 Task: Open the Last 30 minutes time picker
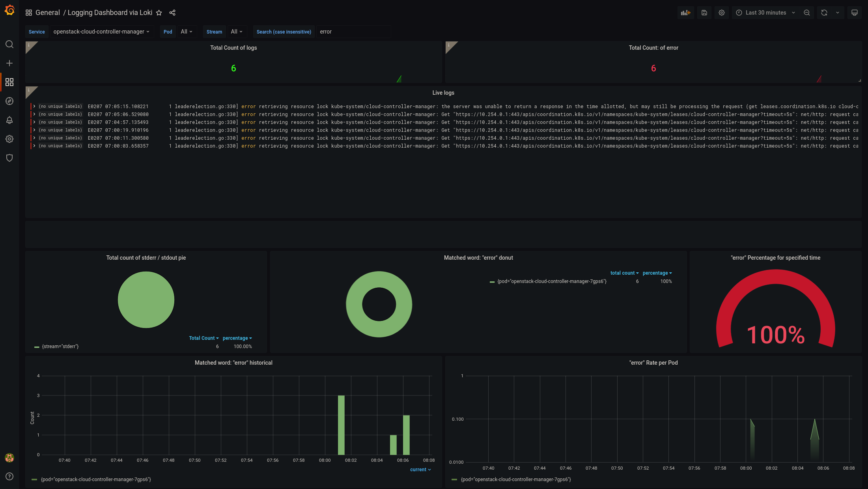click(765, 13)
